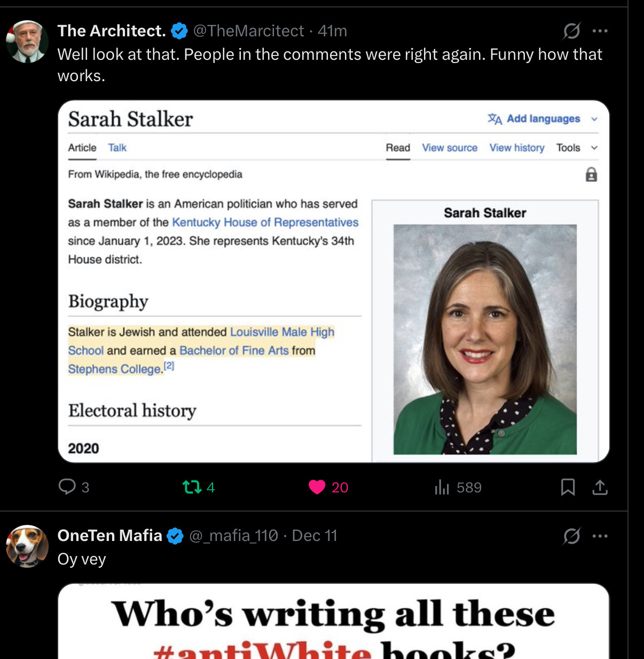This screenshot has height=659, width=644.
Task: Unlike The Architect's post via heart
Action: click(317, 487)
